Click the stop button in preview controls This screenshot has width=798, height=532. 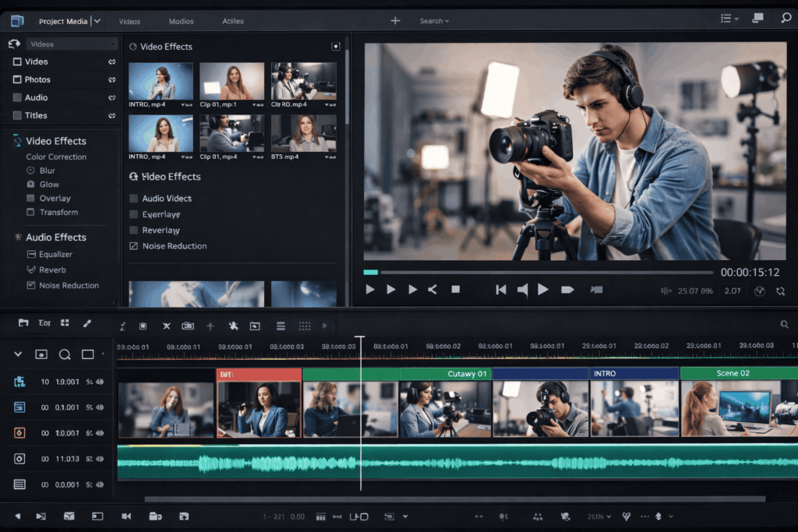coord(456,290)
